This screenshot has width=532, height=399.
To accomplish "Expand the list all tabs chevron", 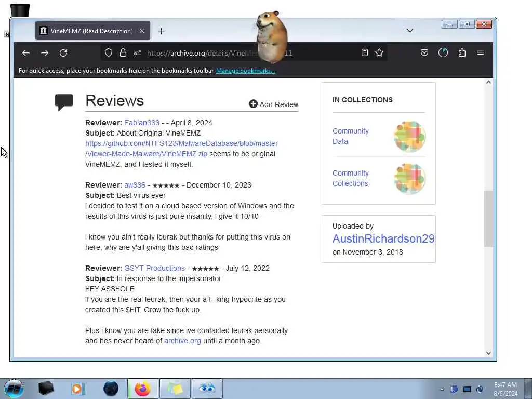I will pos(410,31).
